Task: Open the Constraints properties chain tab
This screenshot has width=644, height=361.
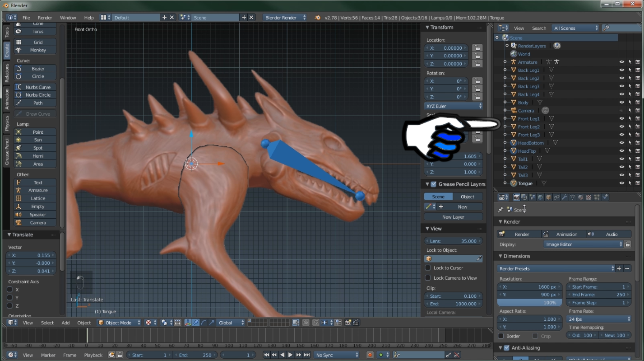Action: (556, 197)
